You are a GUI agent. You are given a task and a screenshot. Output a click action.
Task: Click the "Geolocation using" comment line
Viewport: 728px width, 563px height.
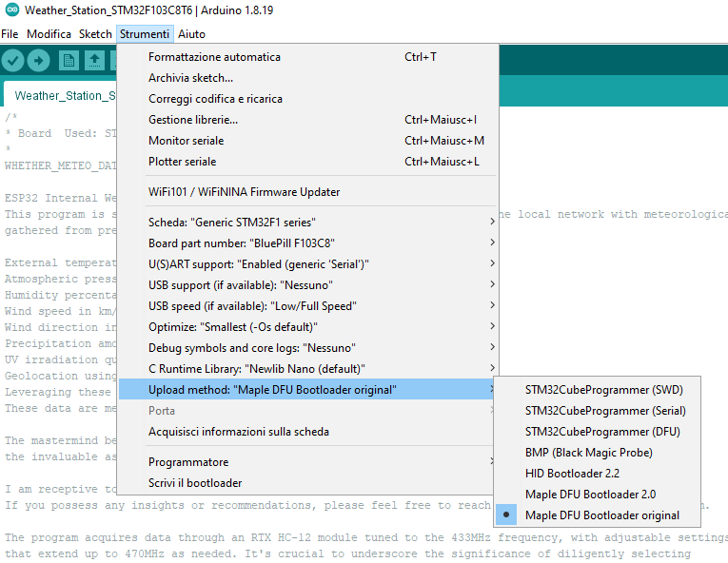pyautogui.click(x=60, y=376)
